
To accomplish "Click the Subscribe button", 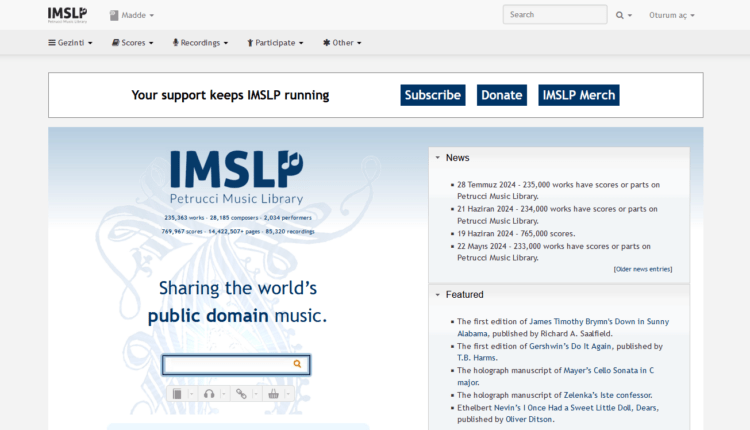I will click(433, 95).
